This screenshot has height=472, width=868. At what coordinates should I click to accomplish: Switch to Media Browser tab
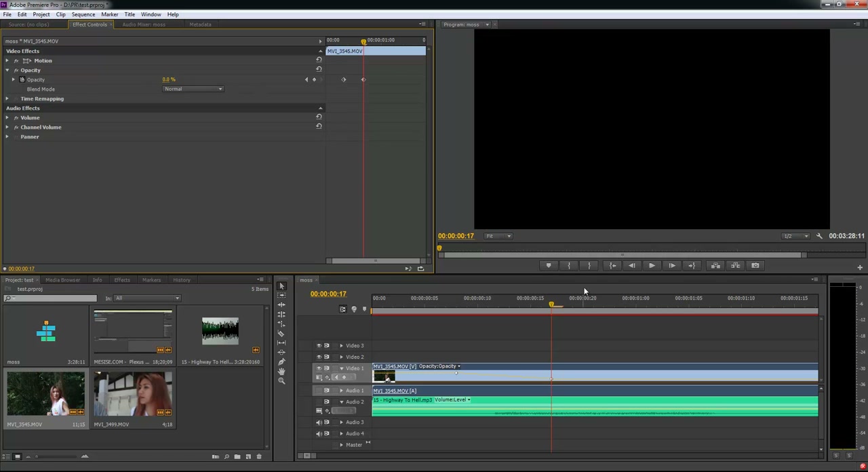coord(62,279)
